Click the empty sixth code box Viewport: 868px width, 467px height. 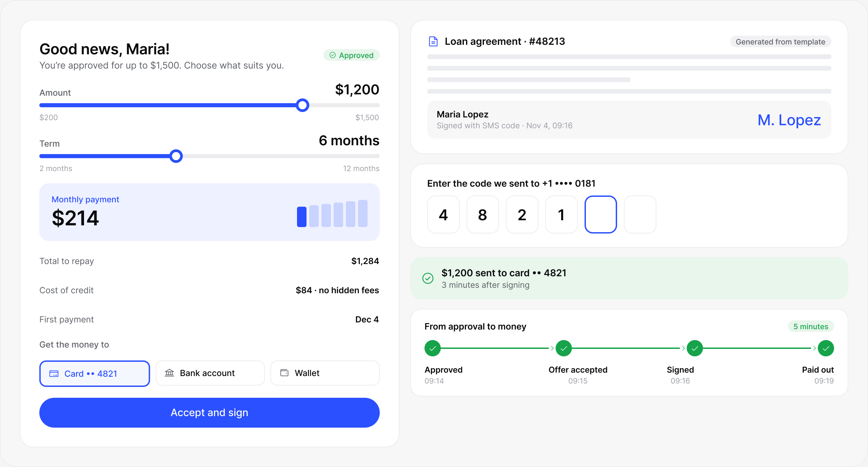pyautogui.click(x=640, y=214)
